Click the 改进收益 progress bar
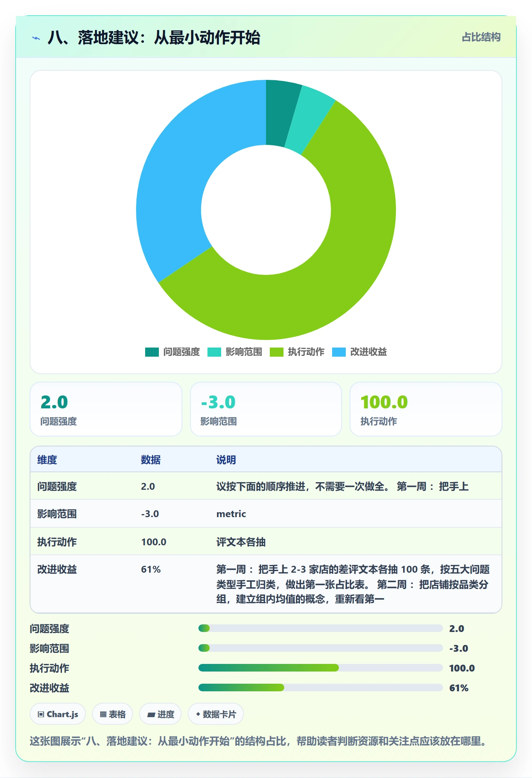 click(320, 687)
